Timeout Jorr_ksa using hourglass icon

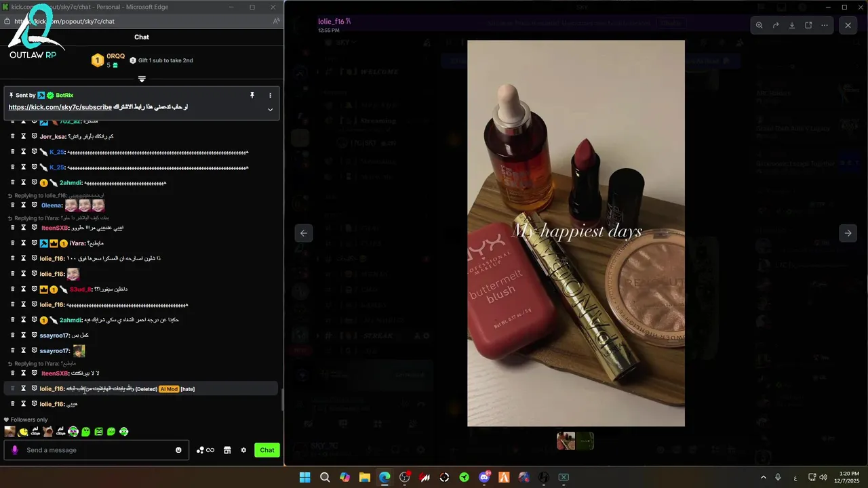[x=23, y=136]
